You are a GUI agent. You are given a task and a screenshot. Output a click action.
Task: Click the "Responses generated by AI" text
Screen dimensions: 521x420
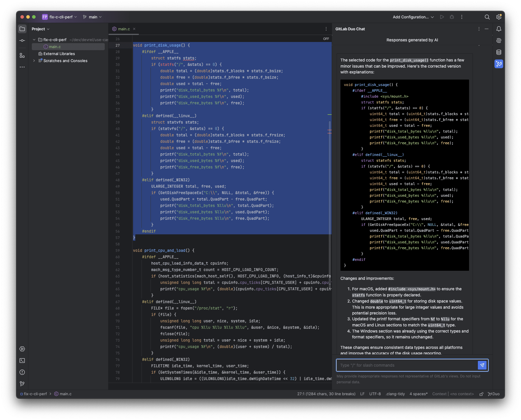click(x=412, y=40)
